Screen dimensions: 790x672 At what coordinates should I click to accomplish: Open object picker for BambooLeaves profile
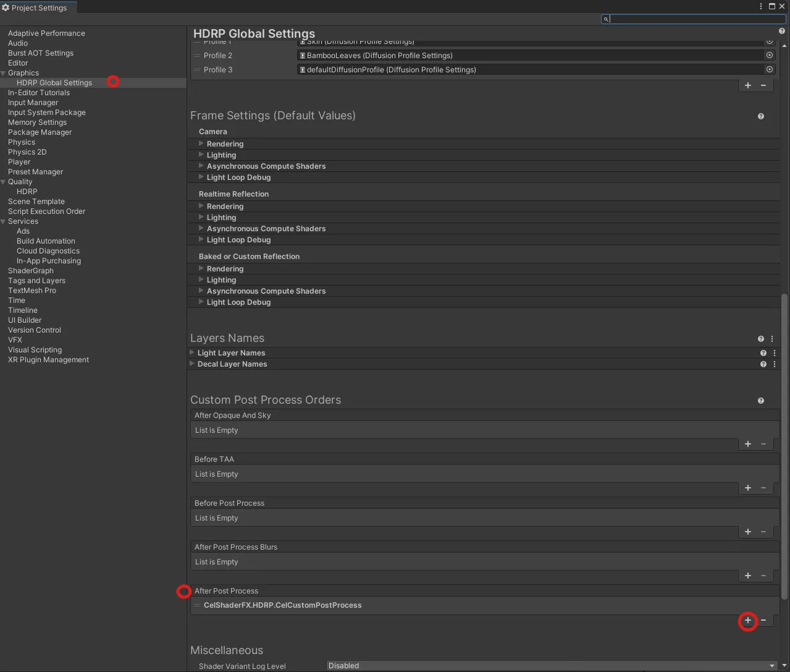[770, 56]
